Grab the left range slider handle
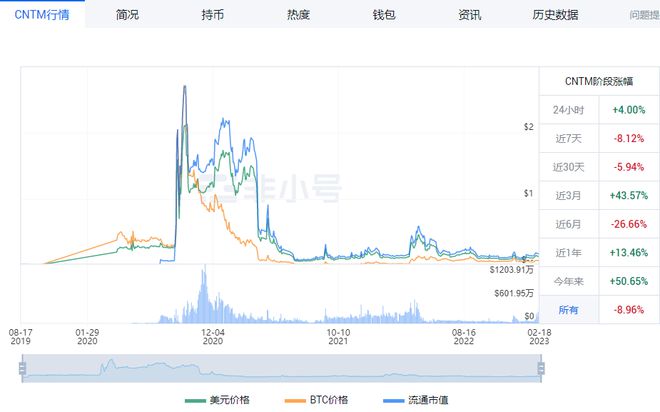660x412 pixels. click(22, 369)
